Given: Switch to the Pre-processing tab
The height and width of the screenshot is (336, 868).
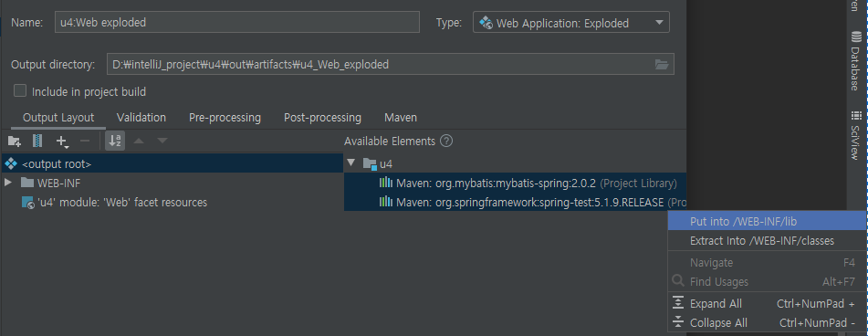Looking at the screenshot, I should (x=225, y=118).
